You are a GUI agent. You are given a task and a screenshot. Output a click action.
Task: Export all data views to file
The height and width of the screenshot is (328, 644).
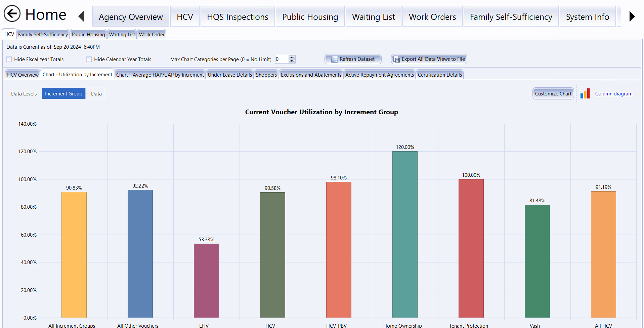[429, 59]
